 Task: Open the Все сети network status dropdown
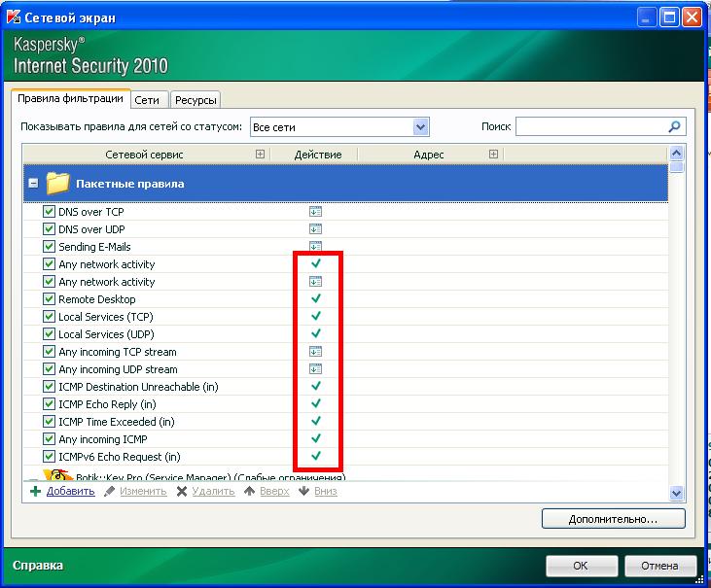(420, 127)
